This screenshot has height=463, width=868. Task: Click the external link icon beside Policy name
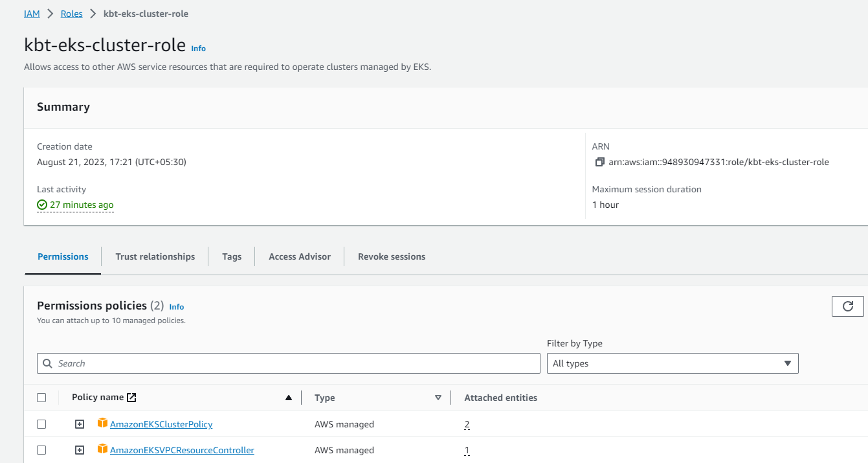[131, 398]
